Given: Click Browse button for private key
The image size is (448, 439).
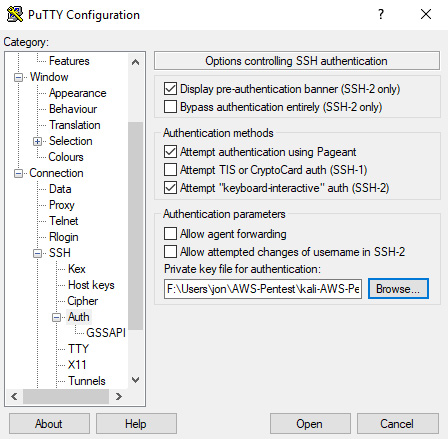Looking at the screenshot, I should coord(398,289).
